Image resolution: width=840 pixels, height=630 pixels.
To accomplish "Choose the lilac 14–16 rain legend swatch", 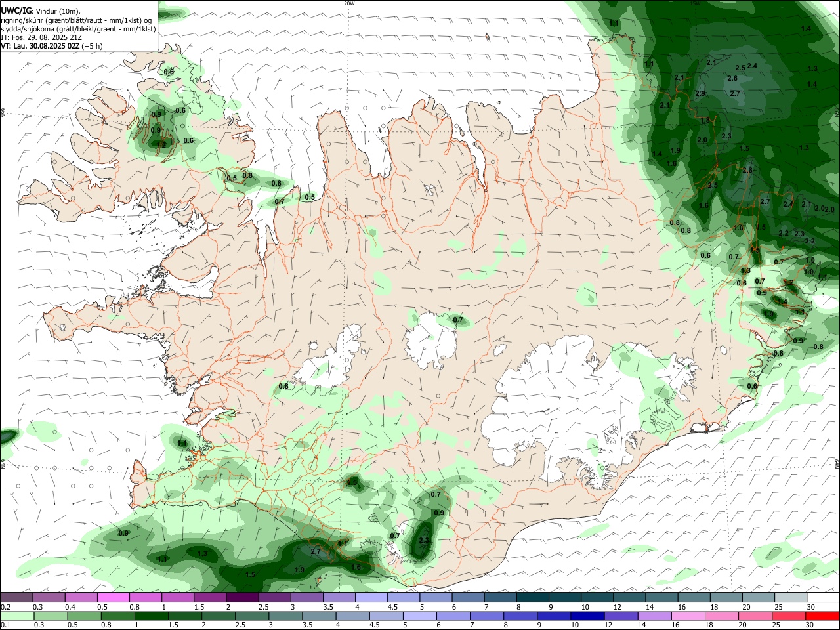I will [x=655, y=616].
